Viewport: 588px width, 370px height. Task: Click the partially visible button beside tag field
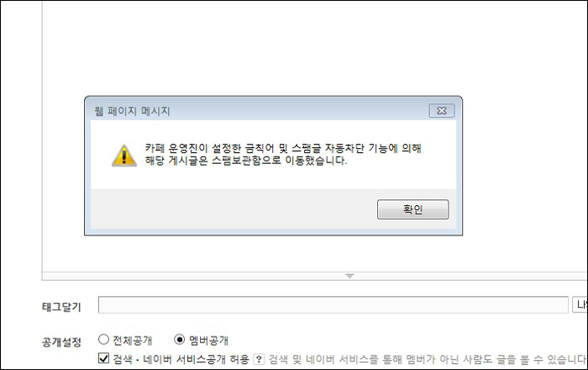(580, 304)
